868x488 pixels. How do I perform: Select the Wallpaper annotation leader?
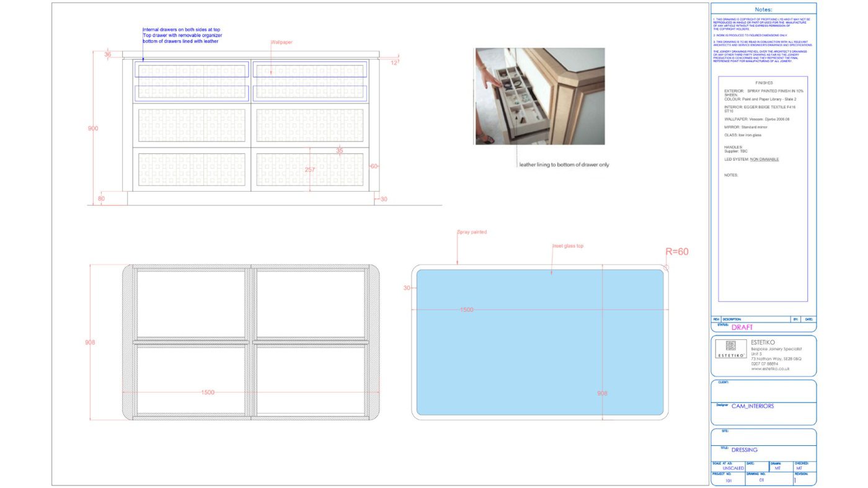point(281,41)
